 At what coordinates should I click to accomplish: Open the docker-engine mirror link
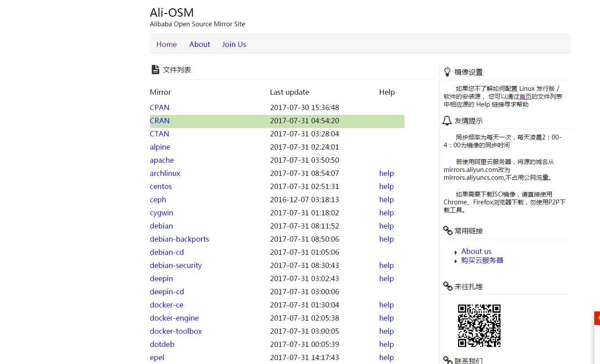174,318
